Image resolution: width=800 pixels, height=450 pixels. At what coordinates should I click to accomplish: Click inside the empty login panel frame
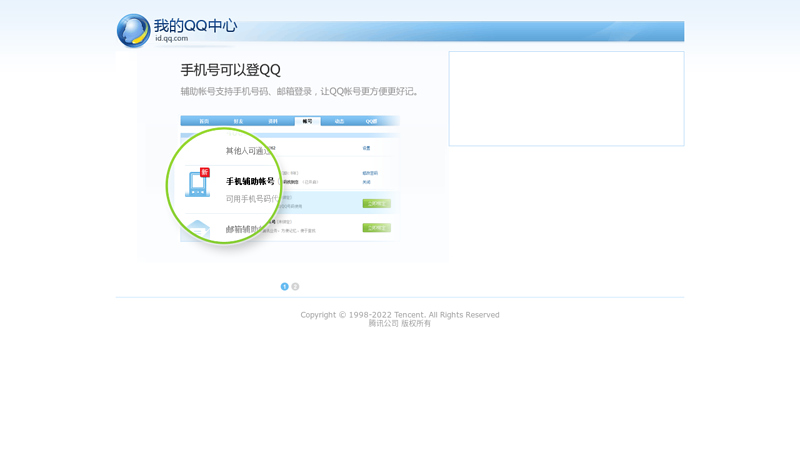[x=566, y=98]
